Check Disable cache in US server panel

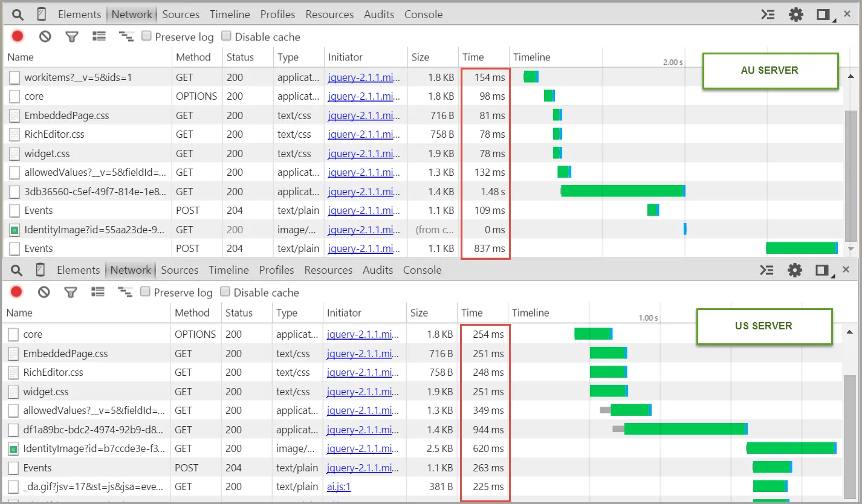225,292
